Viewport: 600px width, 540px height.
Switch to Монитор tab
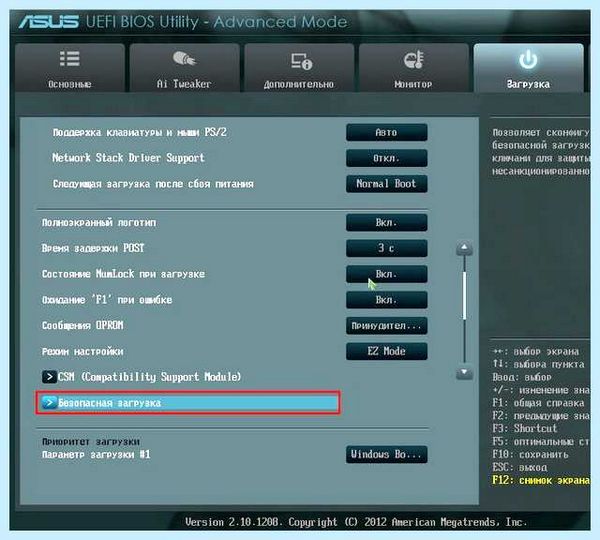[414, 67]
